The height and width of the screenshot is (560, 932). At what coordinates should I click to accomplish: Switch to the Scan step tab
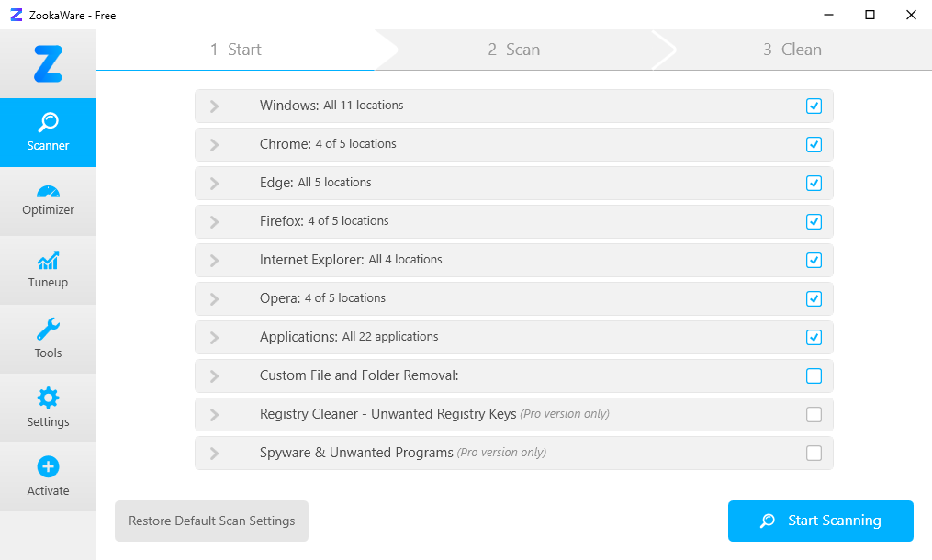pyautogui.click(x=513, y=50)
